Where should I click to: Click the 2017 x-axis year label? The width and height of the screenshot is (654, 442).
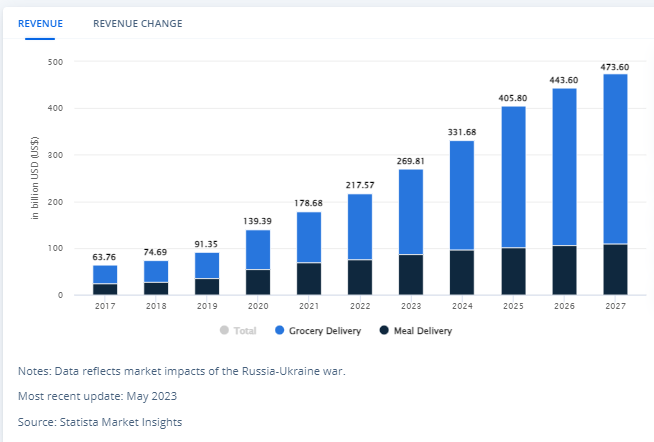pyautogui.click(x=105, y=306)
